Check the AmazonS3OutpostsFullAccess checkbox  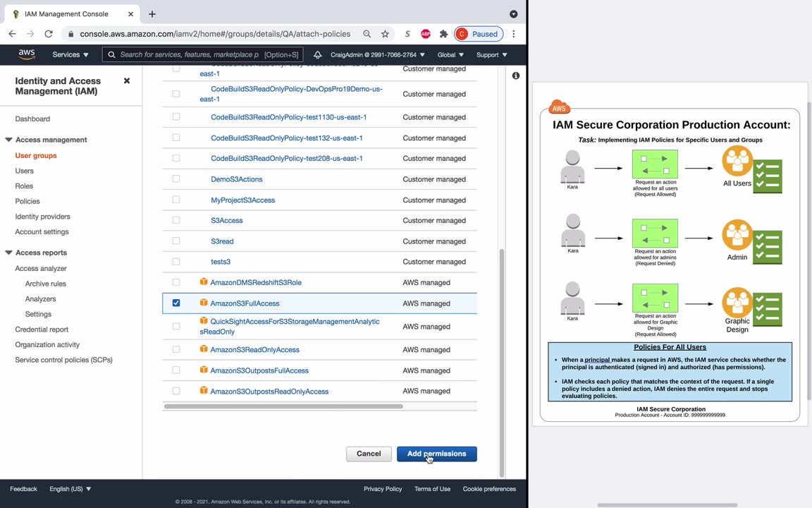(x=176, y=370)
